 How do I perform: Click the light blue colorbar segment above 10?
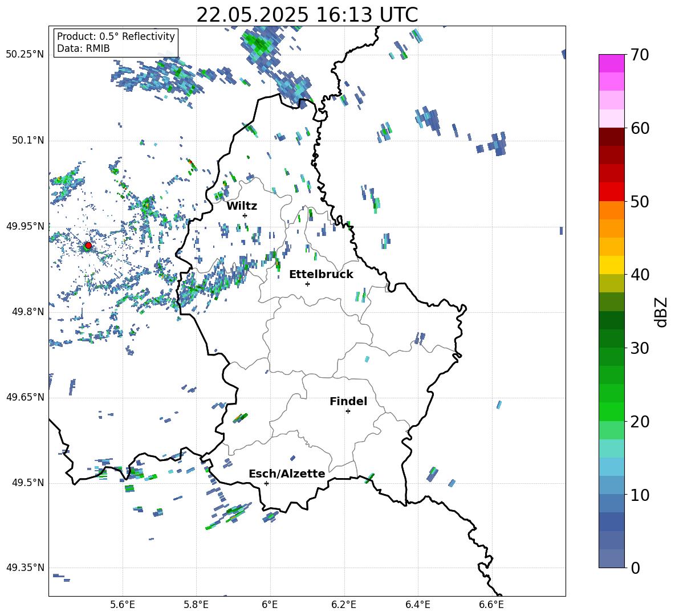tap(611, 485)
